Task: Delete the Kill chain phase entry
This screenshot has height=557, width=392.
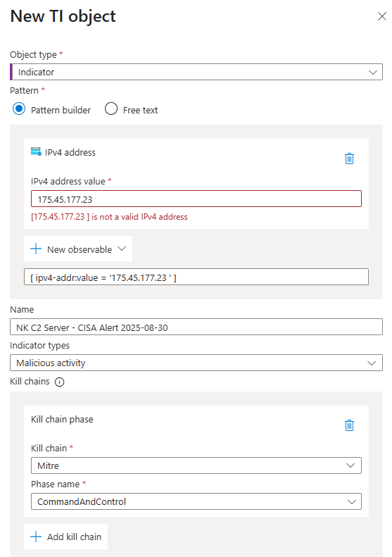Action: (349, 425)
